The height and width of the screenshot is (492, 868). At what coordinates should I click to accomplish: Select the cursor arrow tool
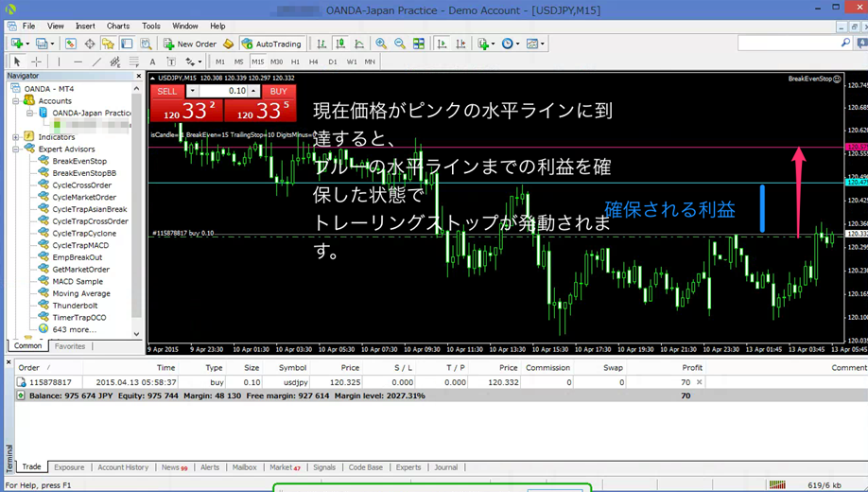pos(17,61)
